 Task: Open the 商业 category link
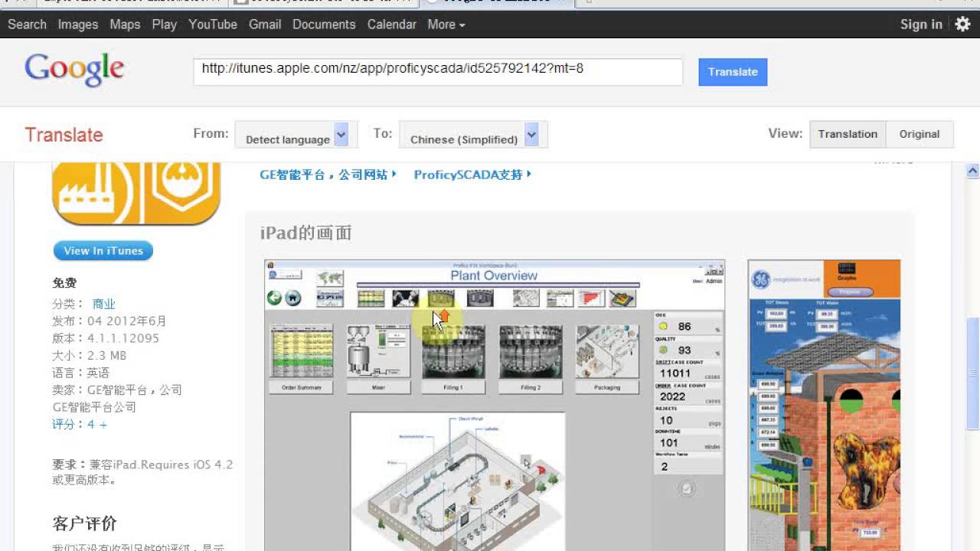point(103,304)
